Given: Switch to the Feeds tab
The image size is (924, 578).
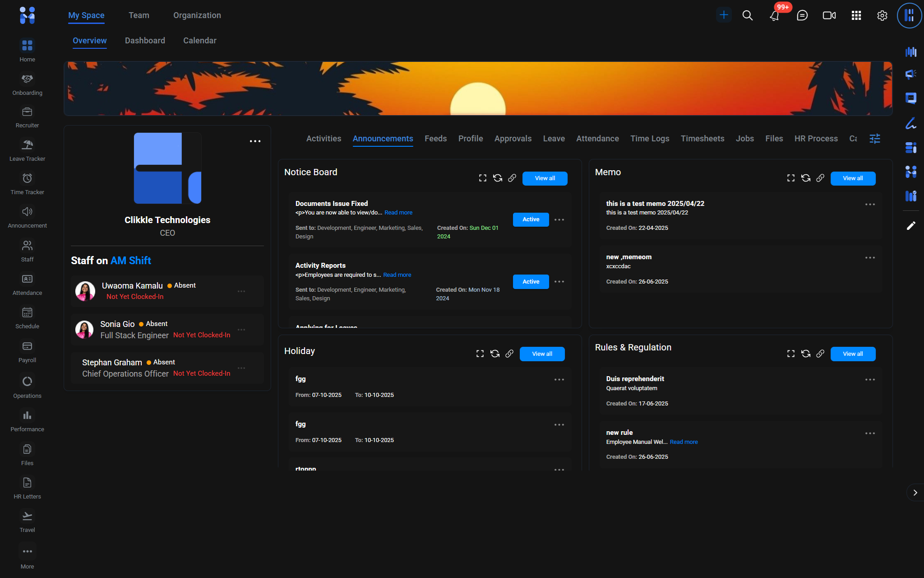Looking at the screenshot, I should click(x=435, y=139).
